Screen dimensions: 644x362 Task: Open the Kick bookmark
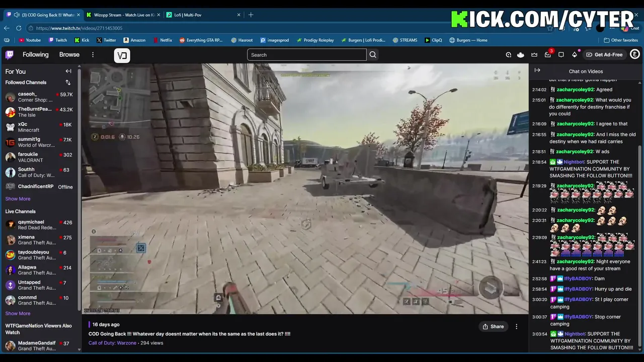(x=82, y=40)
